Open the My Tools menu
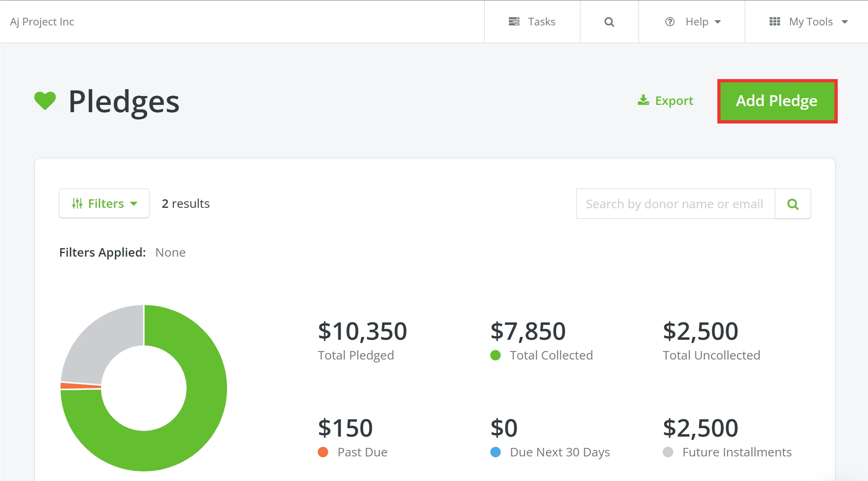Screen dimensions: 868x481 [x=811, y=22]
